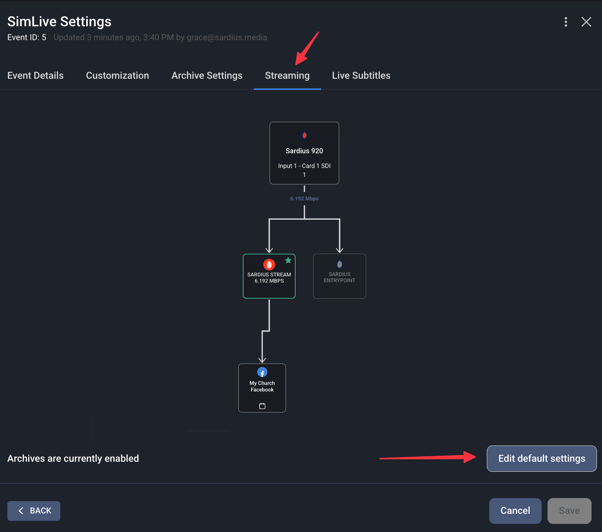Click the green star on Sardius Stream
This screenshot has height=532, width=602.
(288, 261)
